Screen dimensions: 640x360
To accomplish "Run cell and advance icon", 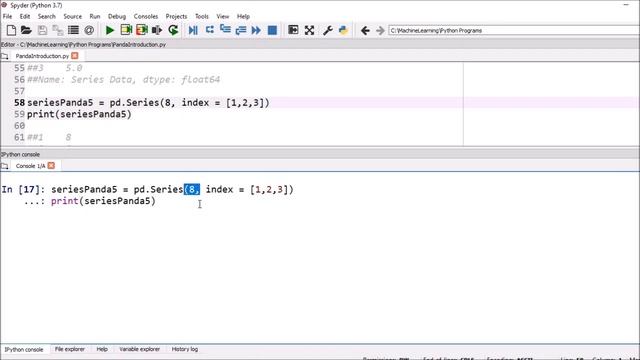I will coord(142,30).
